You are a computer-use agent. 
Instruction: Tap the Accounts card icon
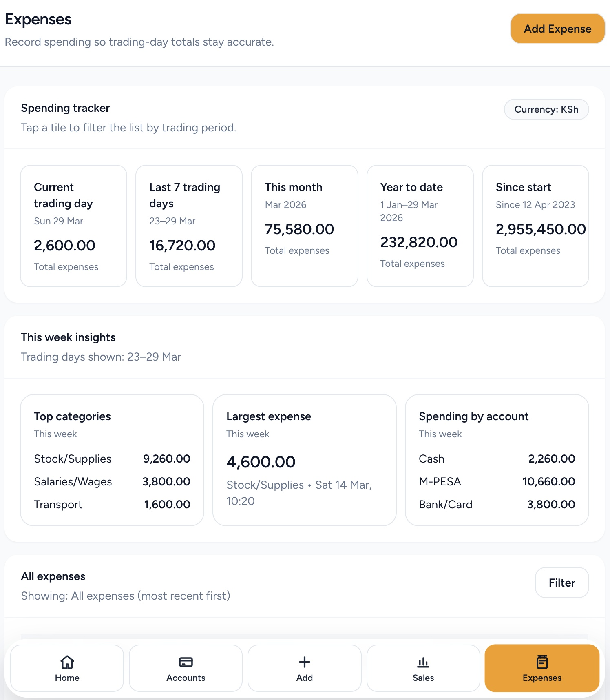tap(185, 662)
